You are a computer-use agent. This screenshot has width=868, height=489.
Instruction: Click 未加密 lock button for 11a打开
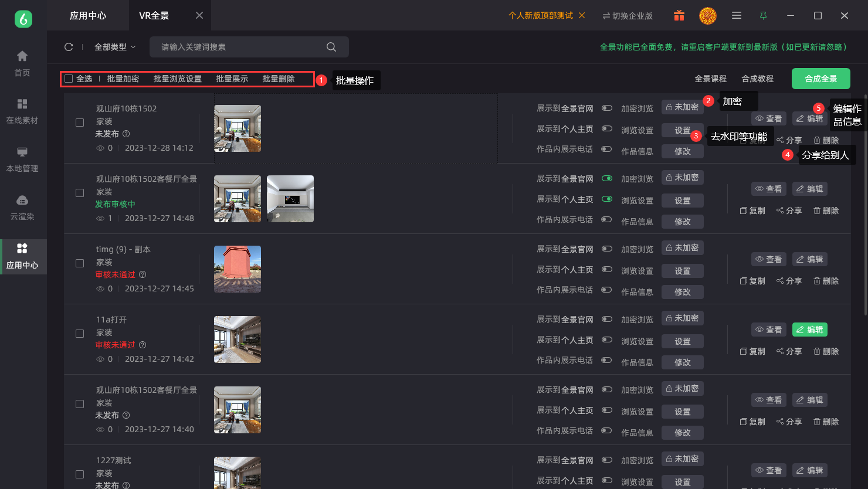pyautogui.click(x=682, y=318)
